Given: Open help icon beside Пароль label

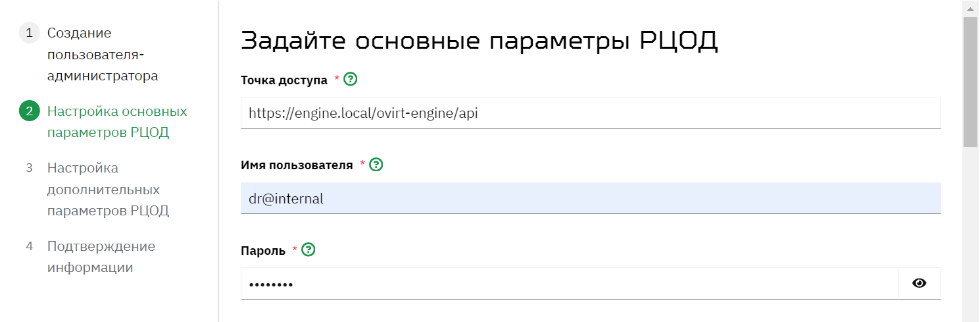Looking at the screenshot, I should tap(308, 250).
